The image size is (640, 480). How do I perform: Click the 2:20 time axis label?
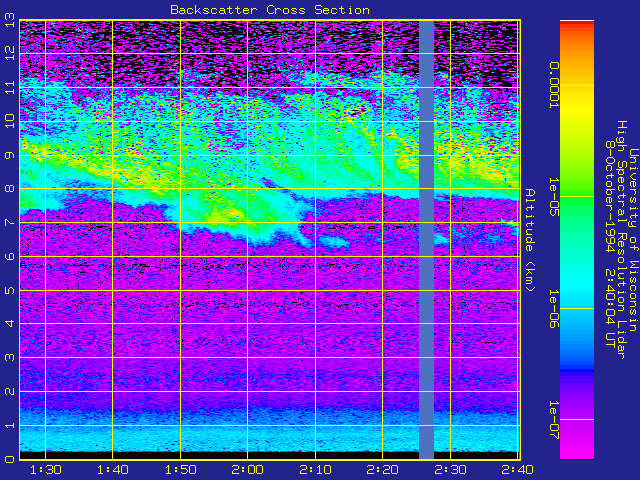tap(382, 470)
